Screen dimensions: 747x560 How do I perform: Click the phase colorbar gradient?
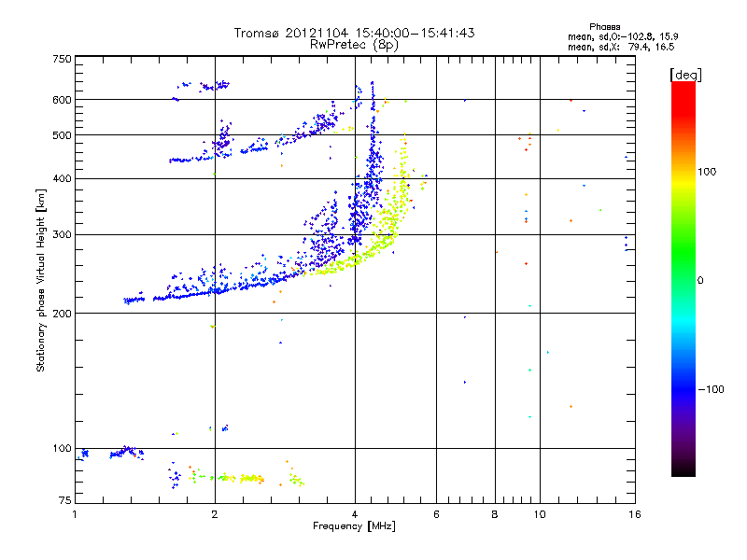coord(684,278)
